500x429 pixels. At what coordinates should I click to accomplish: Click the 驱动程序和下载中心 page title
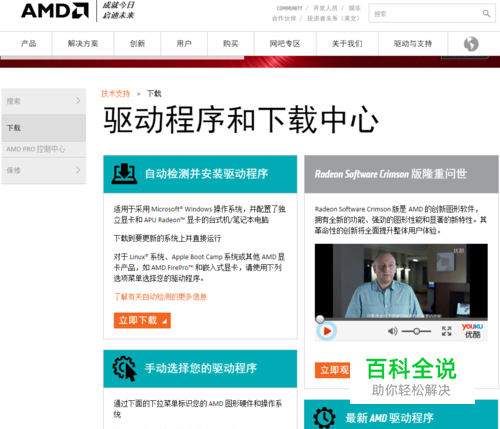coord(241,120)
